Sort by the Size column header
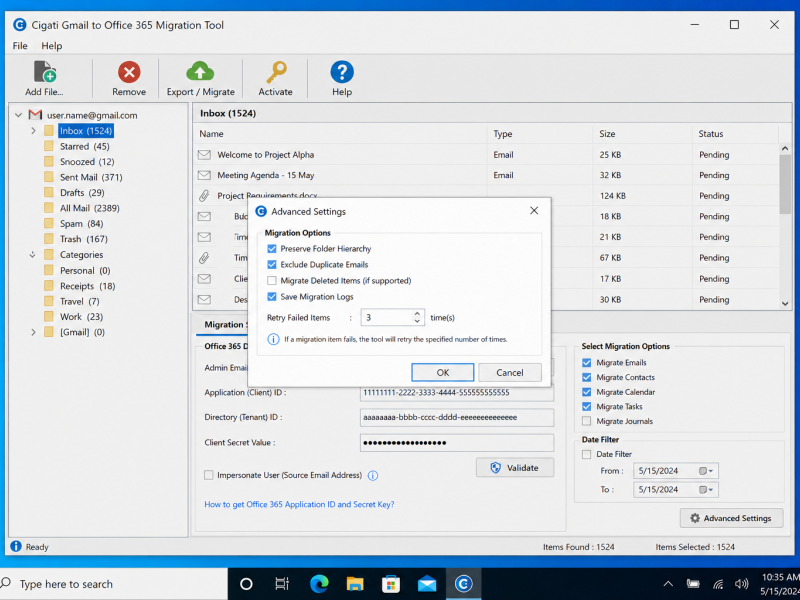The width and height of the screenshot is (800, 600). click(607, 134)
